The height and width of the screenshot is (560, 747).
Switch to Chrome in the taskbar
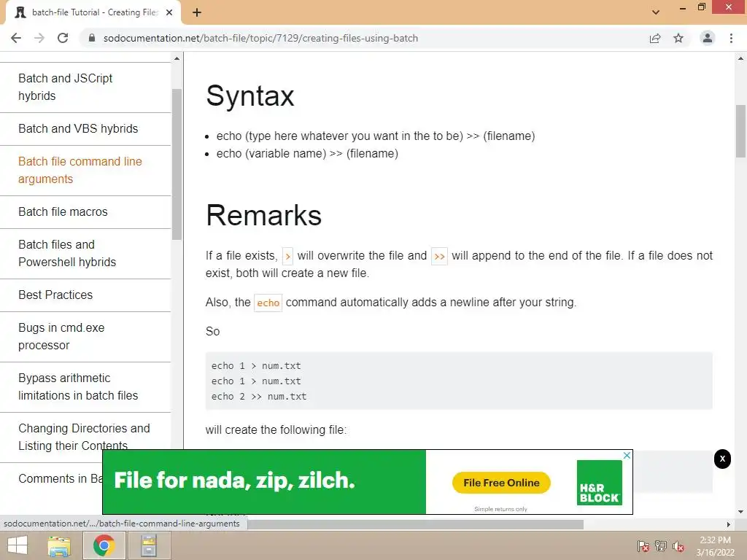point(104,545)
